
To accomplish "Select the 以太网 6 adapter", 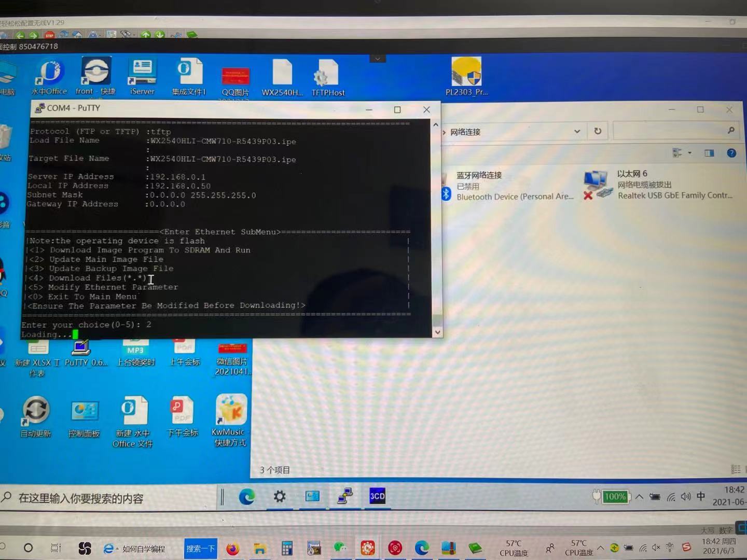I will 657,185.
